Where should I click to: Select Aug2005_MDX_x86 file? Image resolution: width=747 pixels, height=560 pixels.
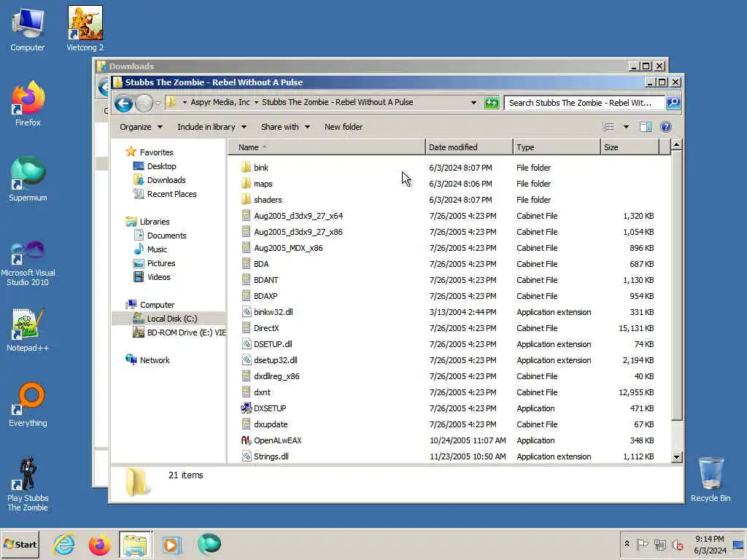click(x=288, y=248)
